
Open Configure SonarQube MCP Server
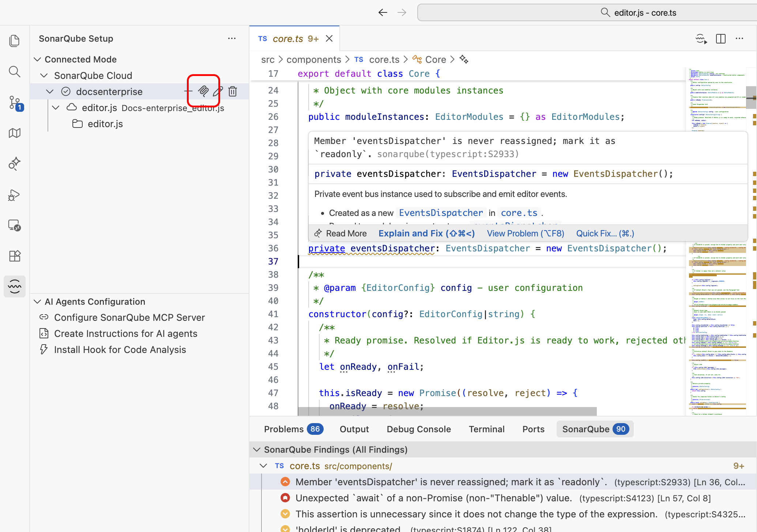click(x=129, y=317)
